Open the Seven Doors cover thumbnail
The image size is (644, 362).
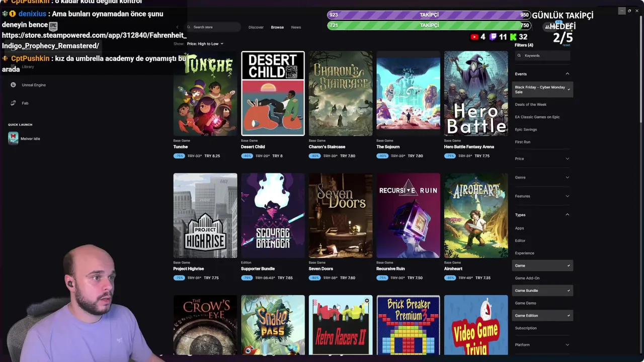pyautogui.click(x=341, y=216)
